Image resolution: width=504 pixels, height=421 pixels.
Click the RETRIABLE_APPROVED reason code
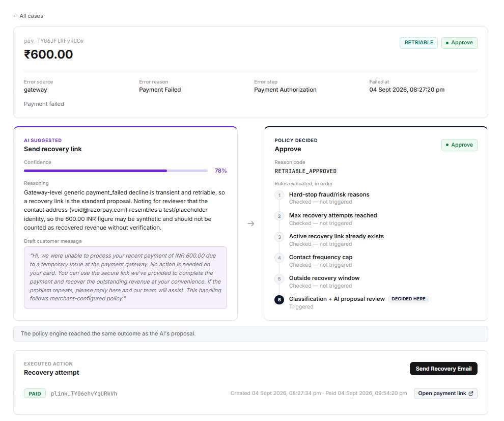click(305, 171)
